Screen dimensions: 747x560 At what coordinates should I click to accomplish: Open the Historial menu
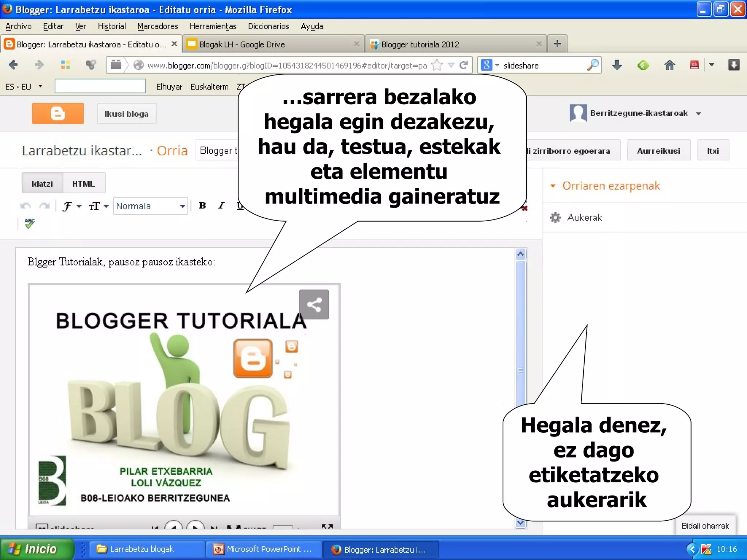point(112,26)
